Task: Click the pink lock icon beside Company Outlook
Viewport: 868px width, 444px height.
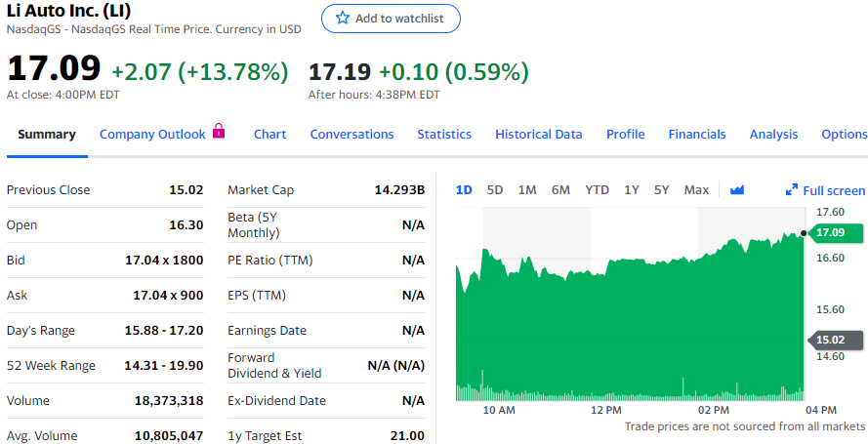Action: point(219,132)
